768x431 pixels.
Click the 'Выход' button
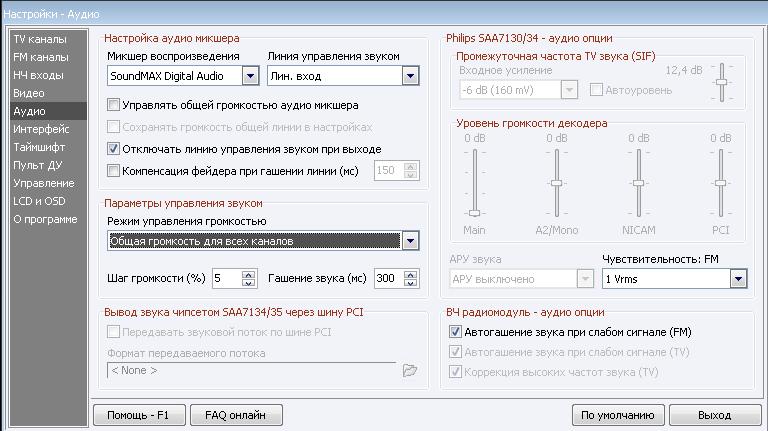714,414
